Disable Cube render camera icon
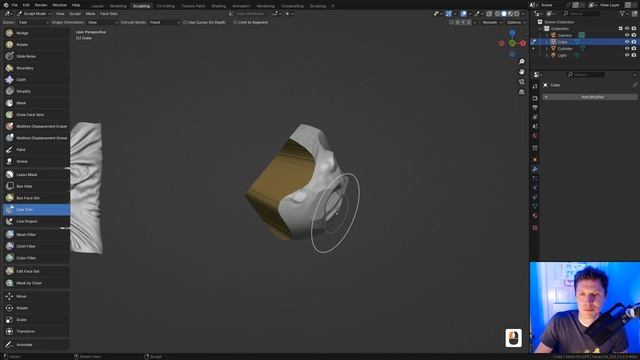Image resolution: width=640 pixels, height=360 pixels. click(x=634, y=42)
